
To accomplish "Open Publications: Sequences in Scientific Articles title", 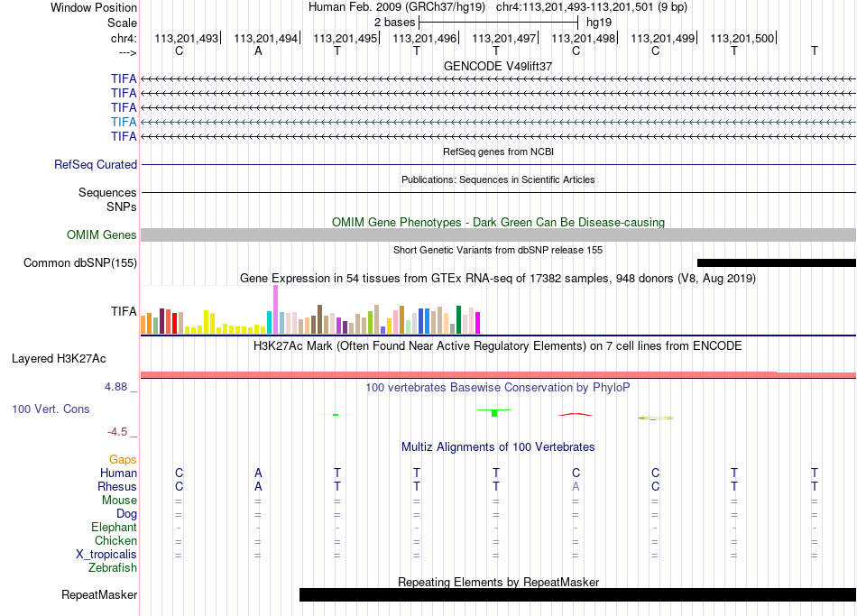I will point(498,179).
